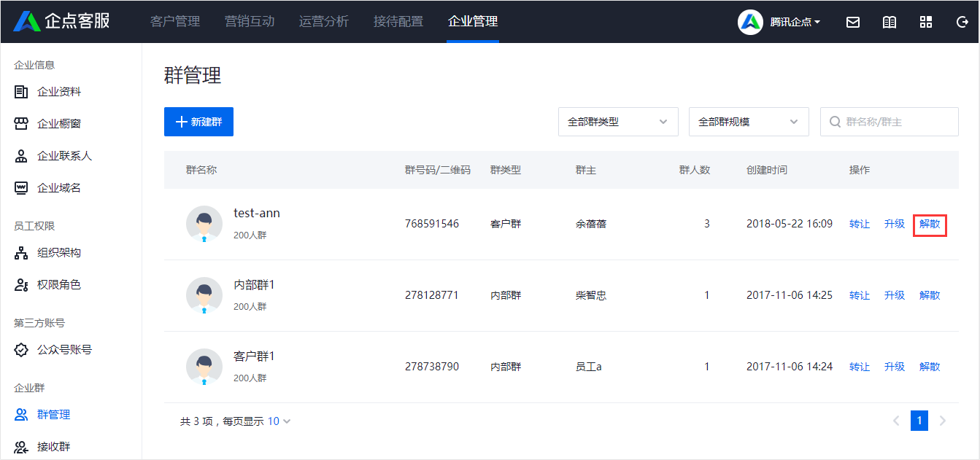Click the logout arrow icon
This screenshot has width=980, height=460.
(x=962, y=22)
